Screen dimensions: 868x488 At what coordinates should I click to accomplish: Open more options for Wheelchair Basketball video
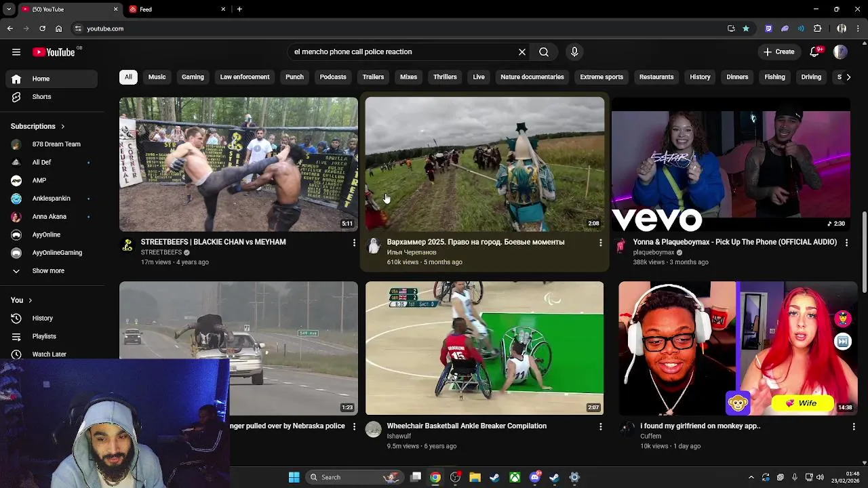tap(600, 426)
